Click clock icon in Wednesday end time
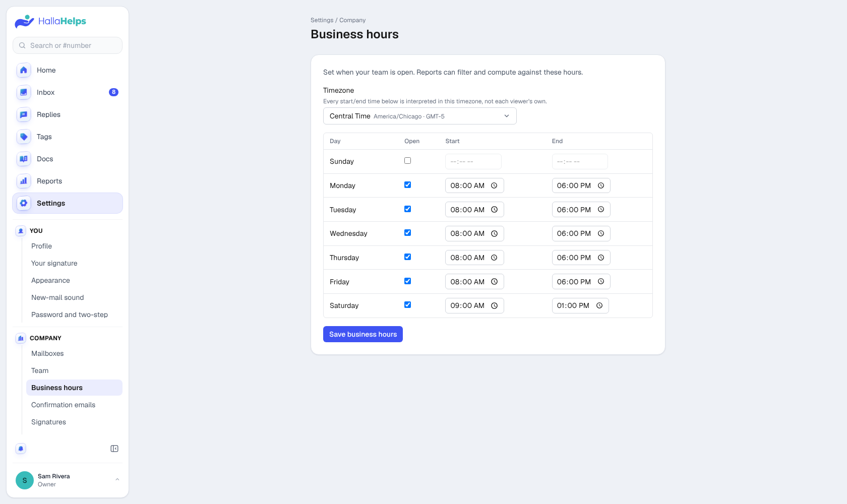This screenshot has width=847, height=504. pos(601,233)
